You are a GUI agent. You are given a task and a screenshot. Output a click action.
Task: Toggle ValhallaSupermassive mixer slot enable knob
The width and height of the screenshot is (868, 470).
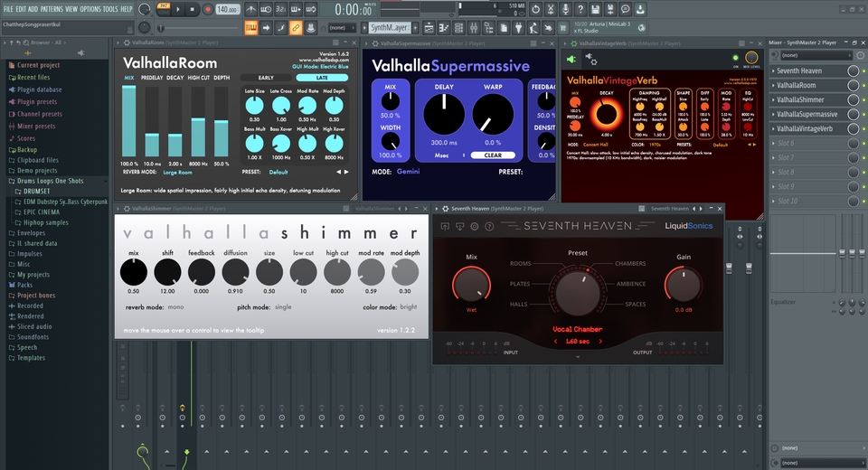tap(853, 114)
